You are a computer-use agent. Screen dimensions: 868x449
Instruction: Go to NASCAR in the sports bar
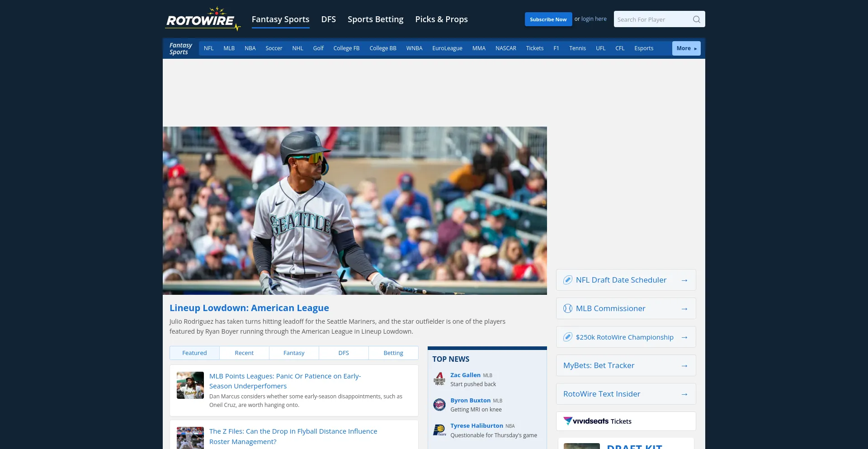[506, 48]
